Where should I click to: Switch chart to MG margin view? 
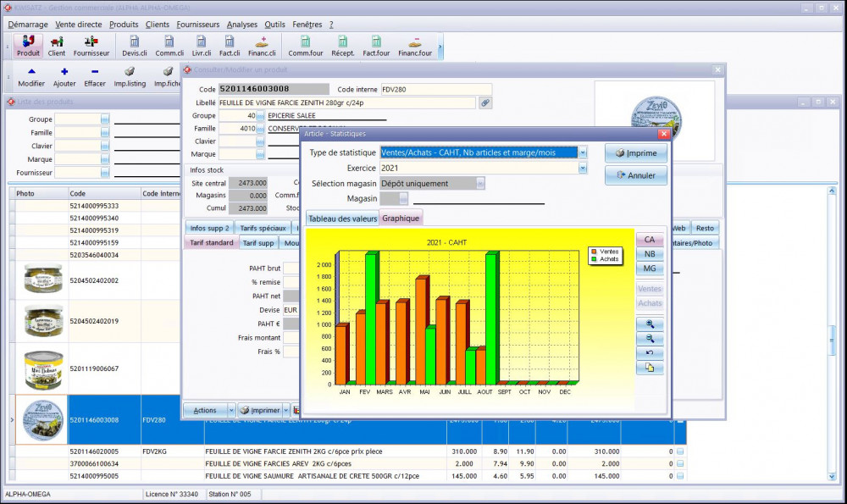(650, 269)
